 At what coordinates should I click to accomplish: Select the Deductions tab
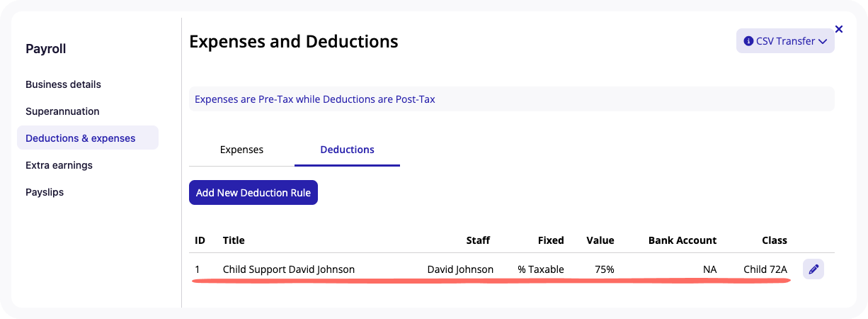347,150
